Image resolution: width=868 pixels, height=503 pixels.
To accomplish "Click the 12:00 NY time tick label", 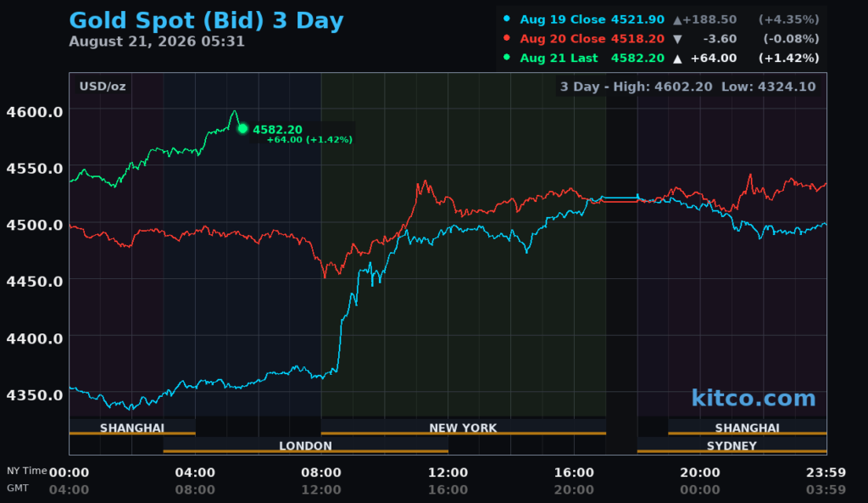I will [448, 472].
